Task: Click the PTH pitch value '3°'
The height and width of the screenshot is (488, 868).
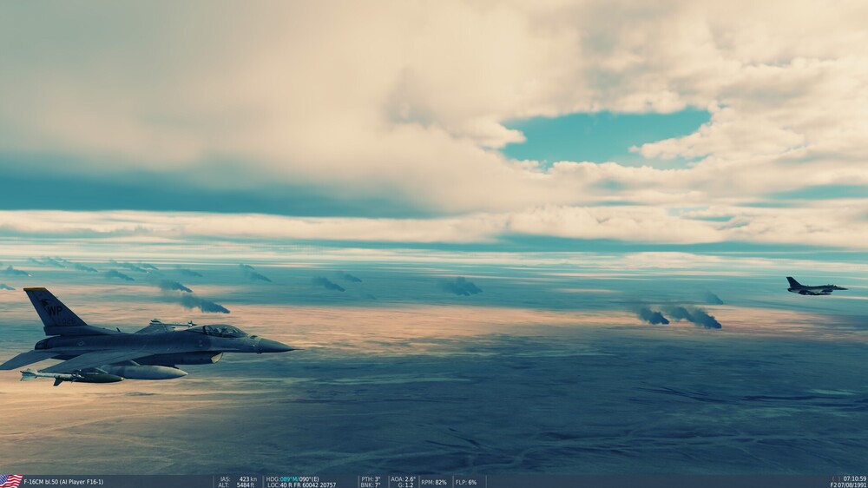Action: 377,479
